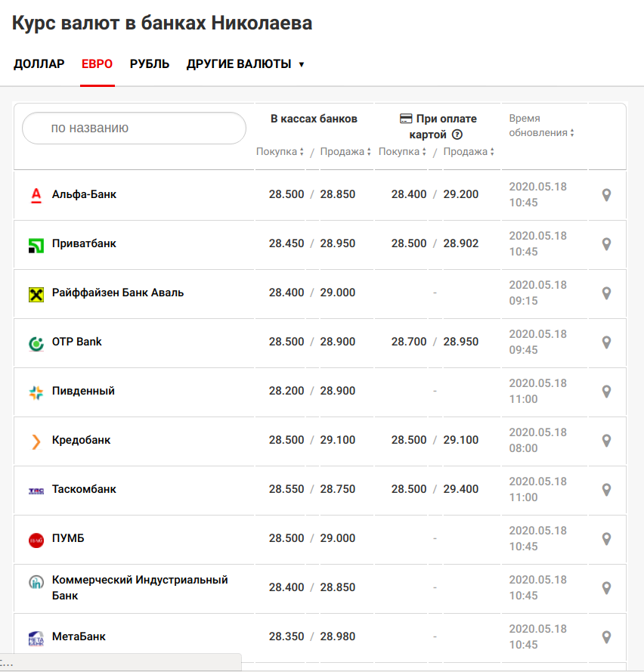Click the ПУМБ red circle logo
Viewport: 644px width, 672px height.
[x=36, y=540]
